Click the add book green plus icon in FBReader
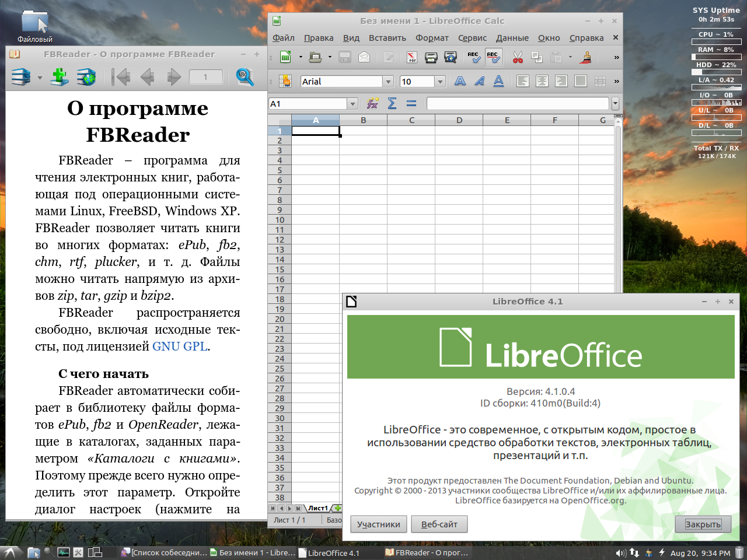Image resolution: width=747 pixels, height=560 pixels. (x=60, y=77)
